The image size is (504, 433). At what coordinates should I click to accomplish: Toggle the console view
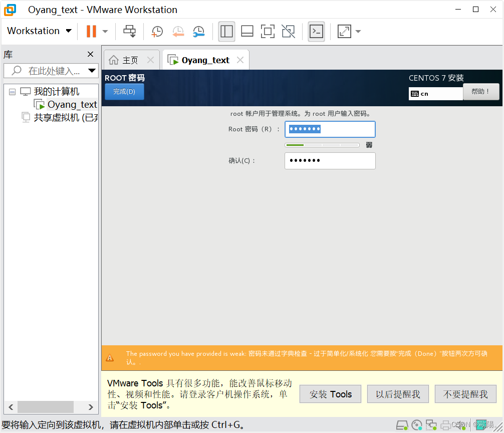(x=316, y=32)
